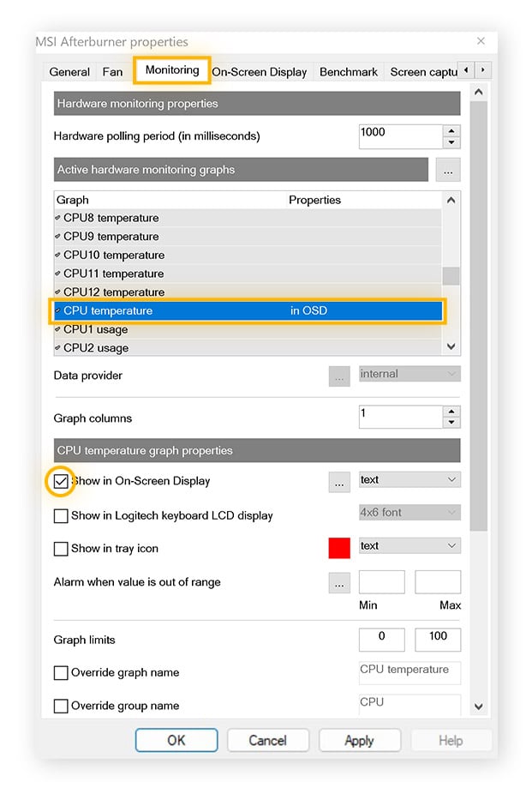Viewport: 532px width, 794px height.
Task: Open the text format dropdown for On-Screen Display
Action: click(x=409, y=479)
